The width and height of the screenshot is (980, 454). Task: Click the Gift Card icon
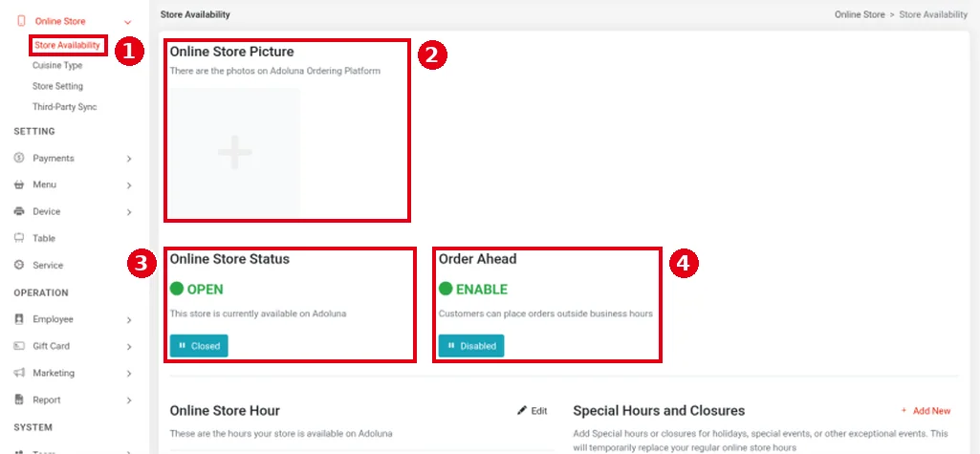tap(19, 346)
